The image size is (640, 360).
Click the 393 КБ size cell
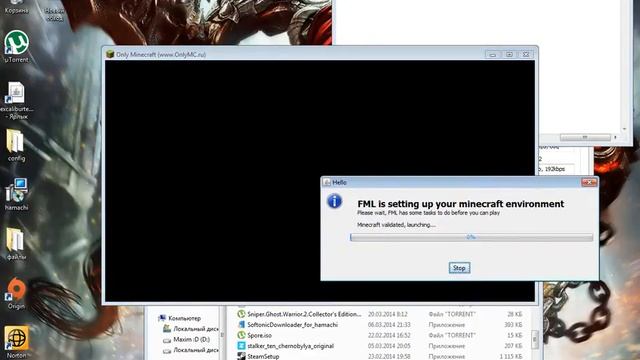click(513, 324)
